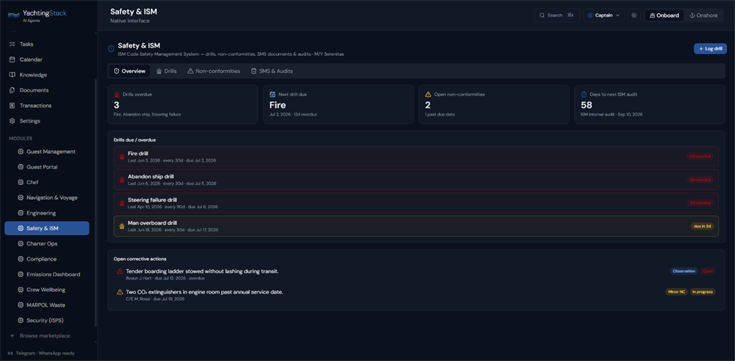The height and width of the screenshot is (361, 735).
Task: Open the Abandon ship drill row
Action: [x=416, y=180]
